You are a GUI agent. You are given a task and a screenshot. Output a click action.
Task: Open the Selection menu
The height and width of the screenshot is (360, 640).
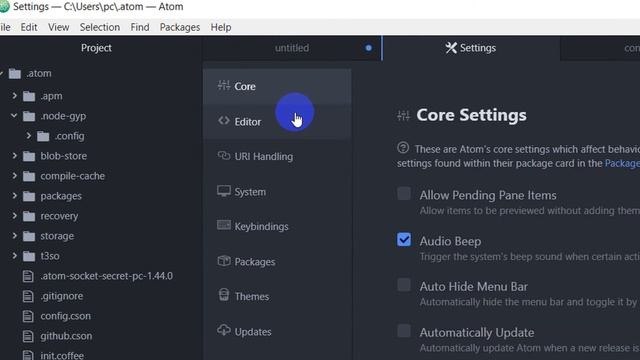(100, 27)
